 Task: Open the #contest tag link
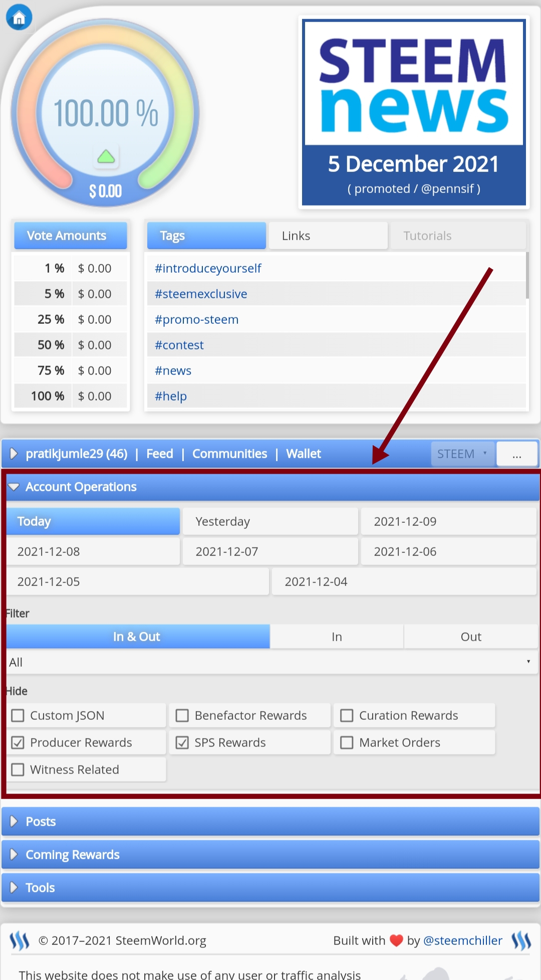pyautogui.click(x=179, y=345)
